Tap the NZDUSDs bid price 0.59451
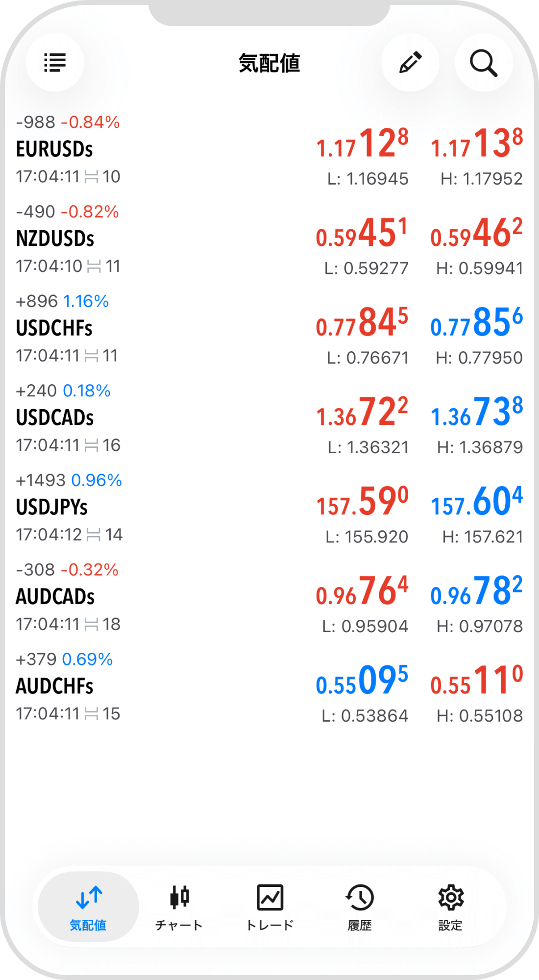 coord(362,234)
